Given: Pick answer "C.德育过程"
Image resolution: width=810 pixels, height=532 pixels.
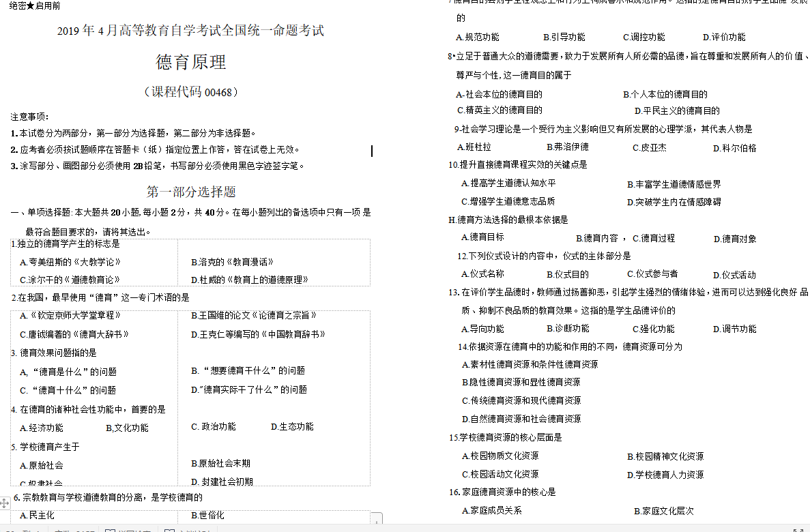Looking at the screenshot, I should pyautogui.click(x=654, y=238).
